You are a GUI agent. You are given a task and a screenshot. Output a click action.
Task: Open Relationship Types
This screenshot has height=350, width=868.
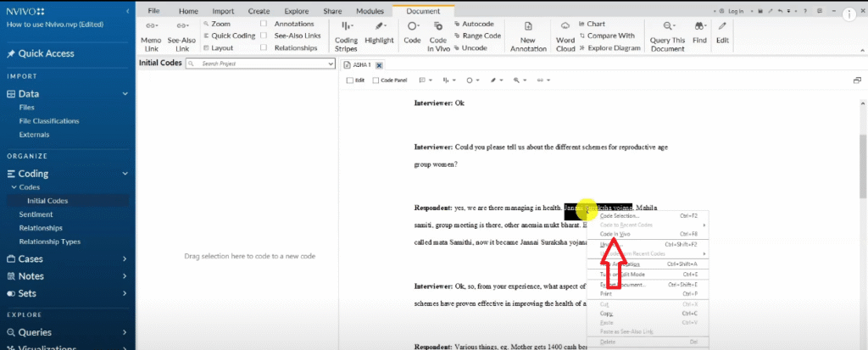pyautogui.click(x=50, y=242)
